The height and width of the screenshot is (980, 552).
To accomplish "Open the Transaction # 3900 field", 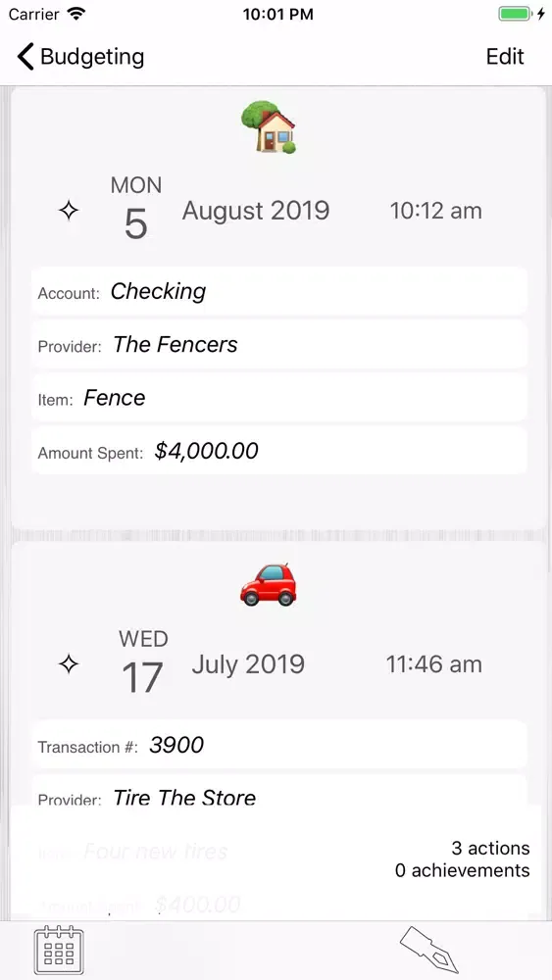I will point(278,745).
